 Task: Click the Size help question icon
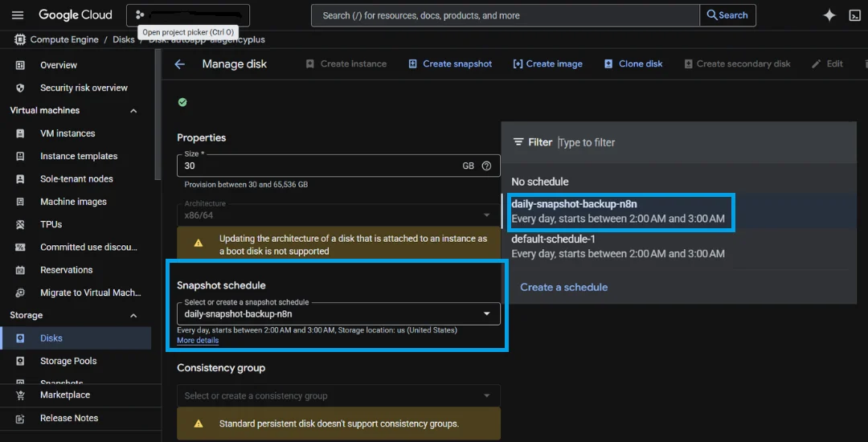pos(486,166)
